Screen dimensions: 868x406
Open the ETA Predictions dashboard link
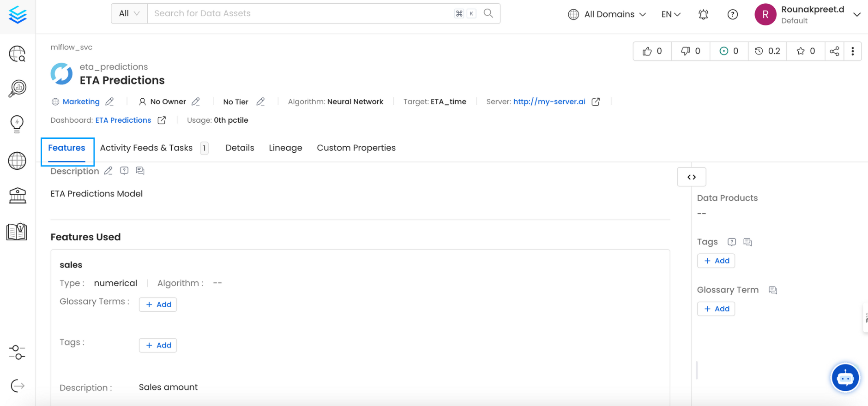[123, 120]
